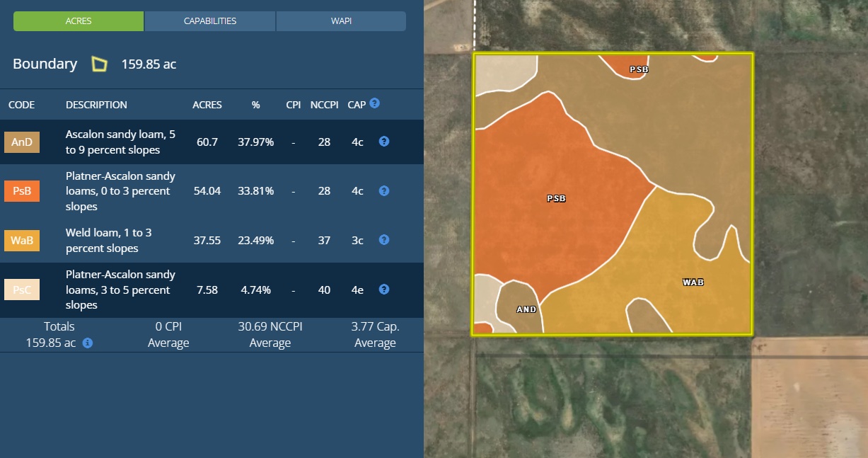Click the small PSB label at map top
This screenshot has width=868, height=458.
pyautogui.click(x=639, y=69)
